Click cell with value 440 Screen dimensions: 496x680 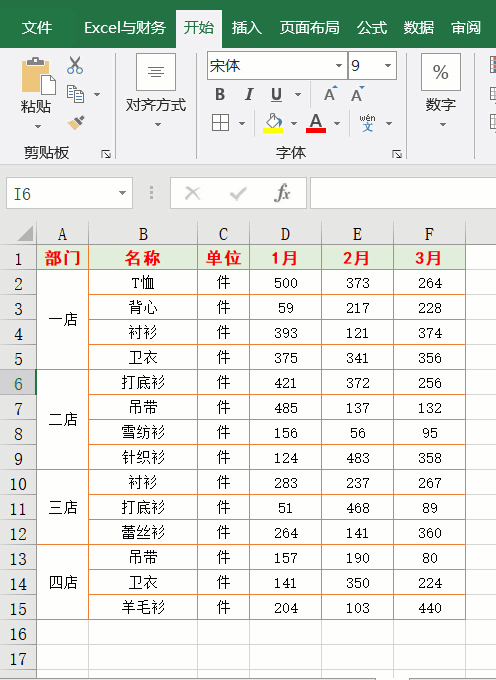click(x=429, y=607)
